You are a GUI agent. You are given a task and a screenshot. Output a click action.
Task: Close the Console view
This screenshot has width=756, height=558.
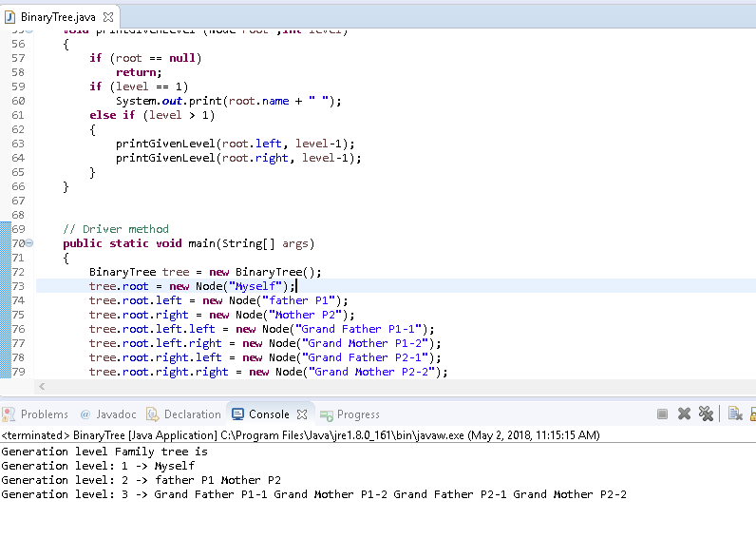pyautogui.click(x=302, y=414)
